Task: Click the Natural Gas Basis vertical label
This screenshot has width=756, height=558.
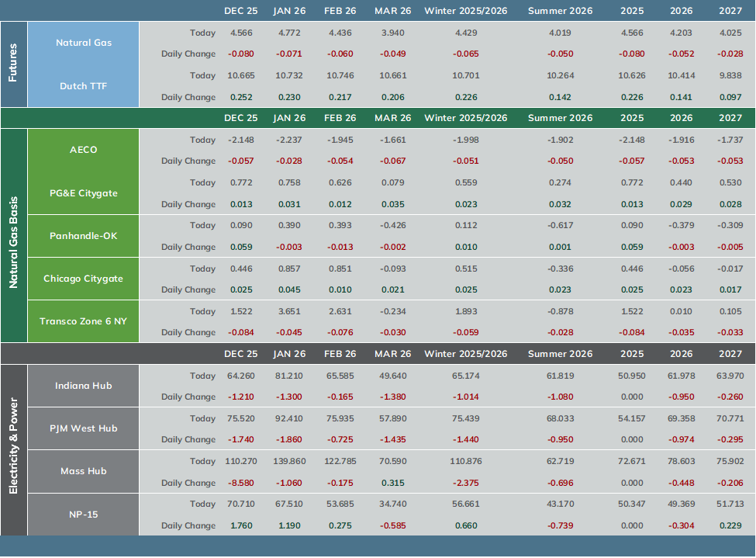Action: tap(13, 242)
